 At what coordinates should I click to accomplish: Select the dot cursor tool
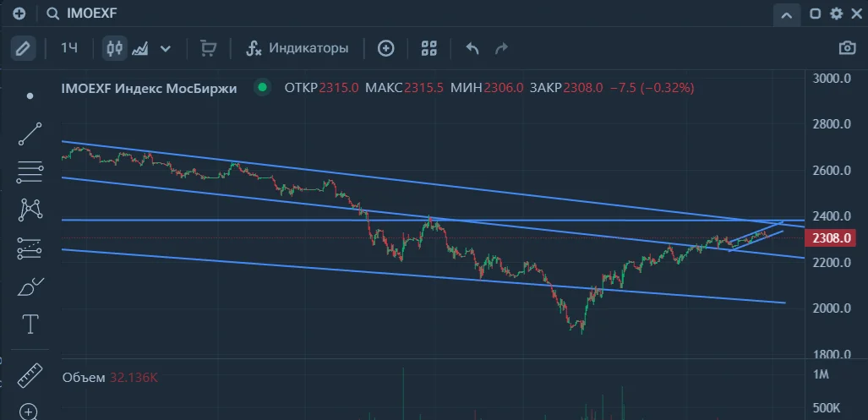(x=30, y=96)
